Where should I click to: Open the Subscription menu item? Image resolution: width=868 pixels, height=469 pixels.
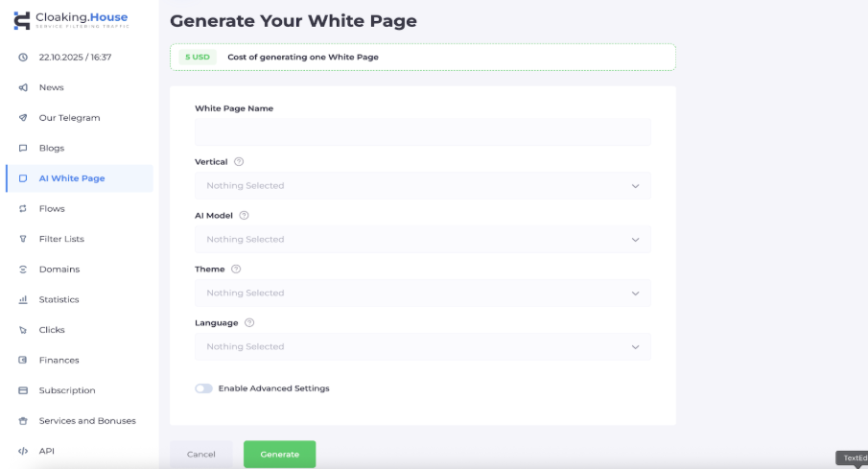(67, 390)
